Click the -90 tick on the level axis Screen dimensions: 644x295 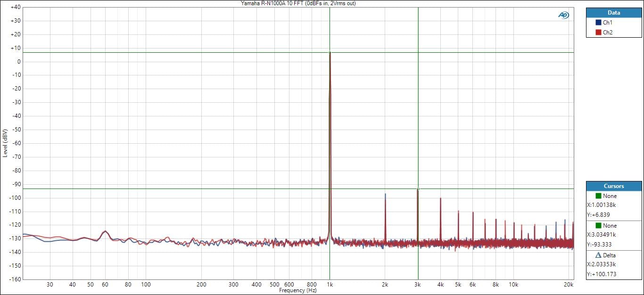[16, 184]
